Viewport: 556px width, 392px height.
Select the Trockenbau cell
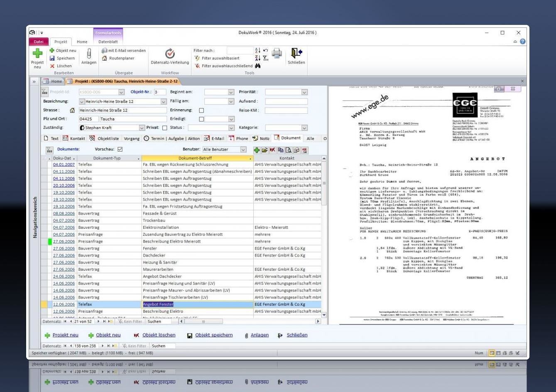198,220
